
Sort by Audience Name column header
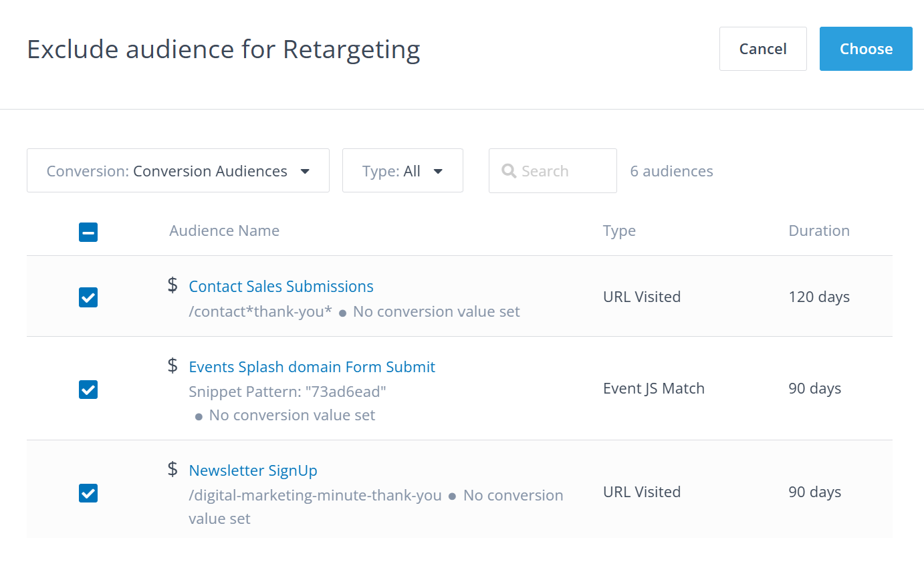(x=224, y=231)
